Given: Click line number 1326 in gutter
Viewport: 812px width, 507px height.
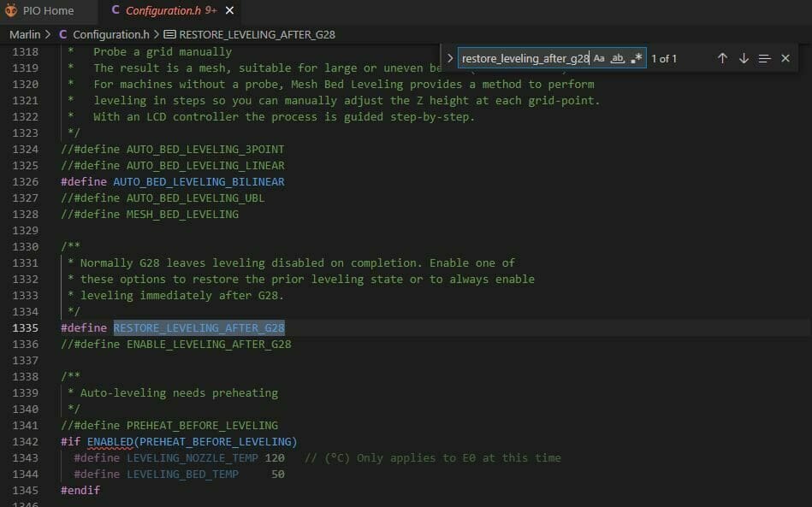Looking at the screenshot, I should 26,182.
